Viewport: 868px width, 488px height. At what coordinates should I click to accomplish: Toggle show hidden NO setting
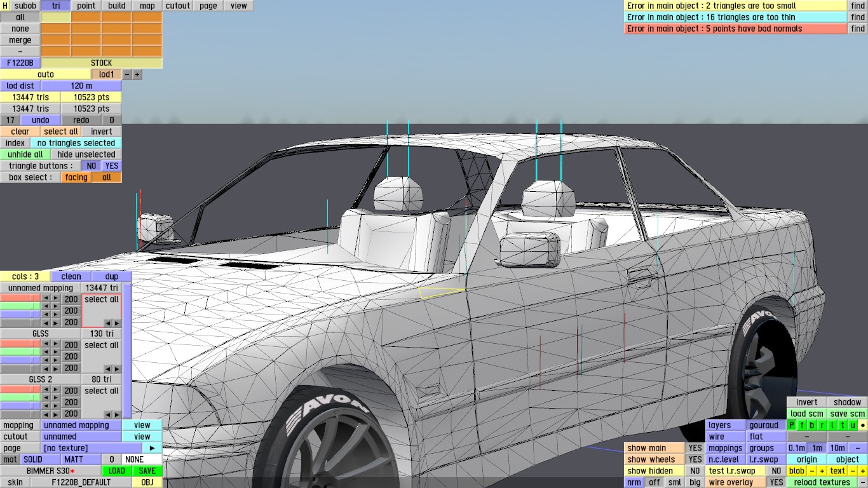click(x=696, y=471)
